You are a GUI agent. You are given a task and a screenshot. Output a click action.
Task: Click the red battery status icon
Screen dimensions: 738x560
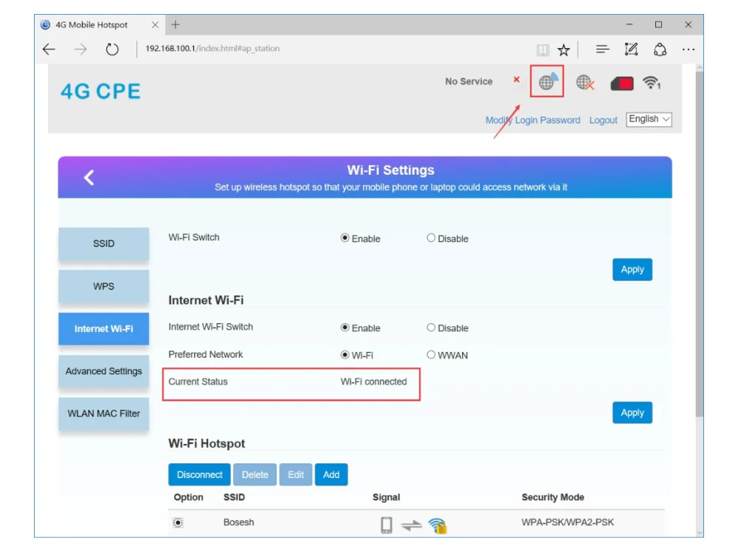point(621,84)
